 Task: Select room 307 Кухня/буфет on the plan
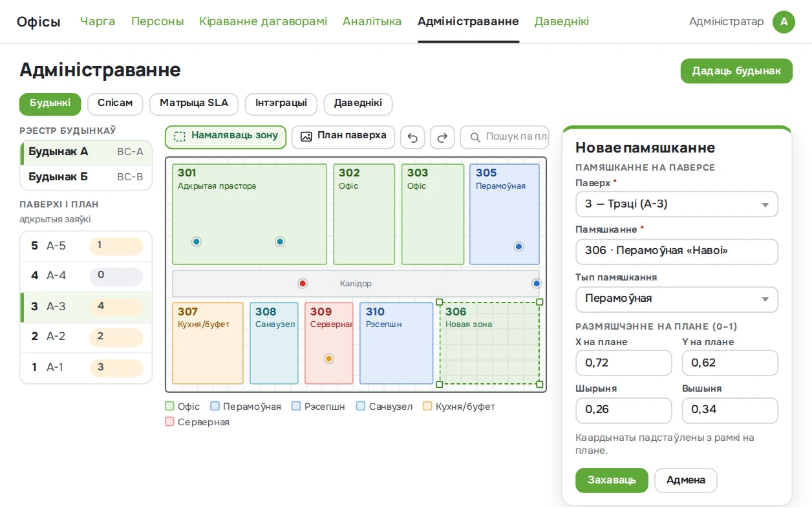(208, 343)
